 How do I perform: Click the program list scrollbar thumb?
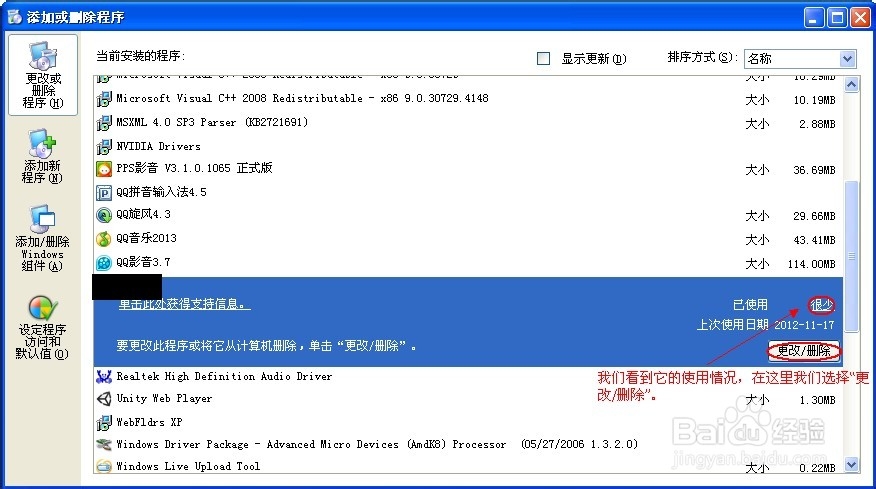coord(851,256)
